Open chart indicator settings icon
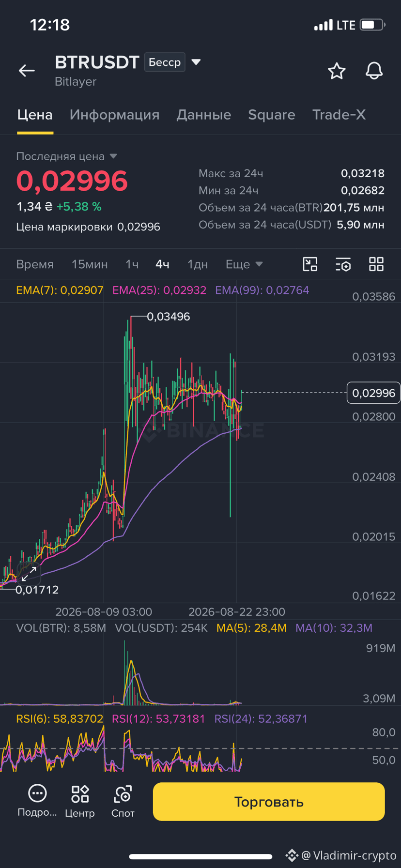 pos(343,264)
